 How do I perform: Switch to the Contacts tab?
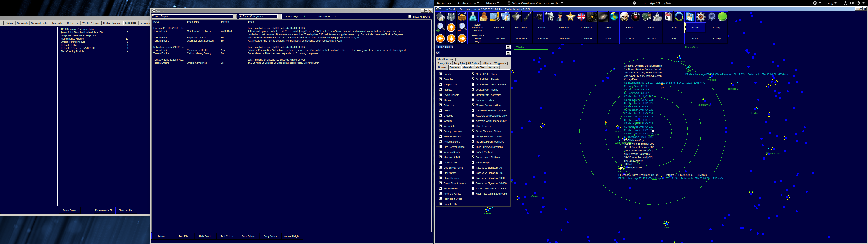coord(454,67)
